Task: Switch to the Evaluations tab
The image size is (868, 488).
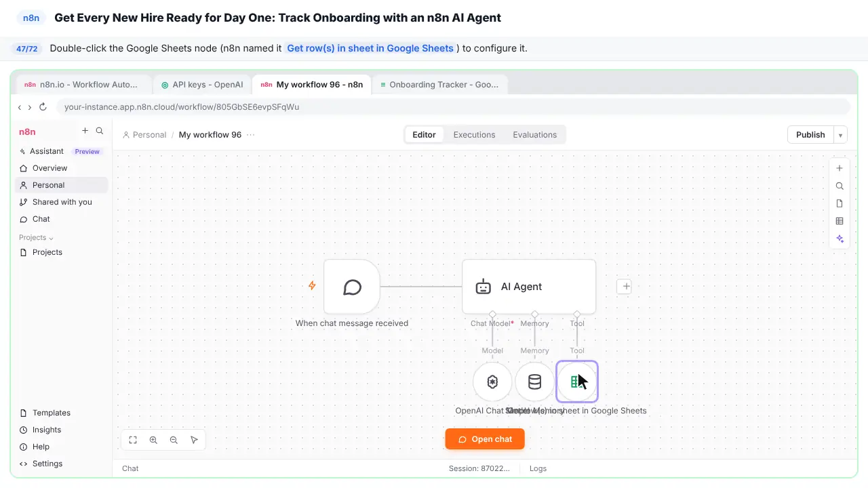Action: [534, 135]
